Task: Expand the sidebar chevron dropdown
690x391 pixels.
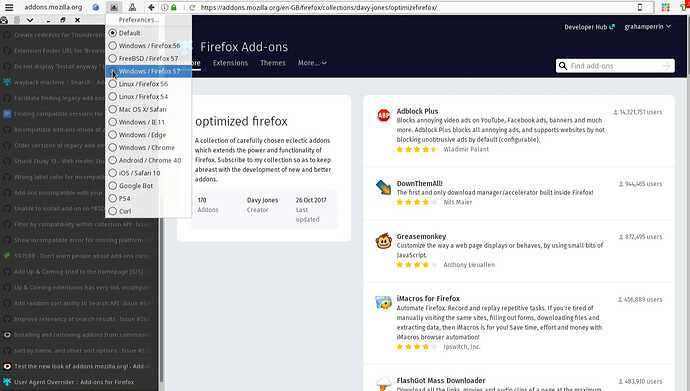Action: click(x=30, y=20)
